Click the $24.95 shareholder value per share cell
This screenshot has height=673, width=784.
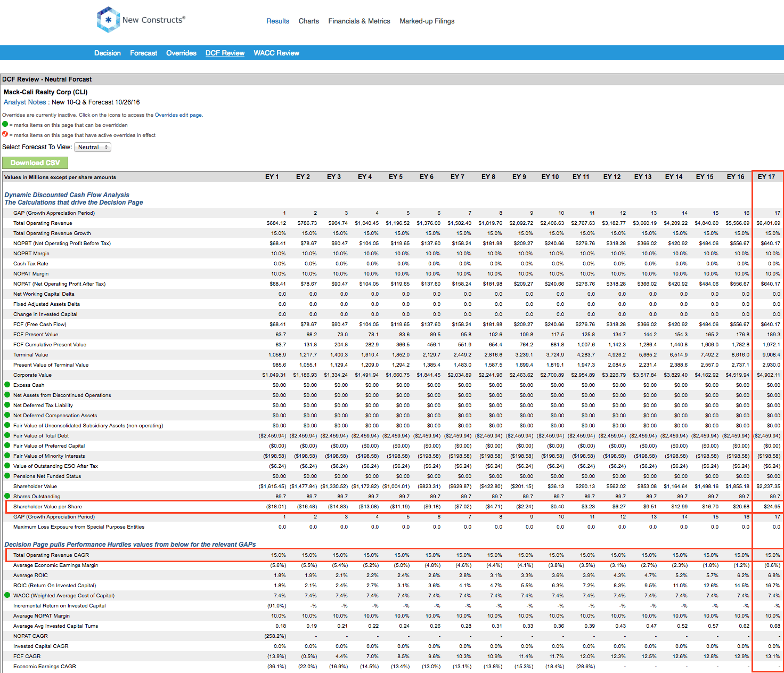pos(772,507)
